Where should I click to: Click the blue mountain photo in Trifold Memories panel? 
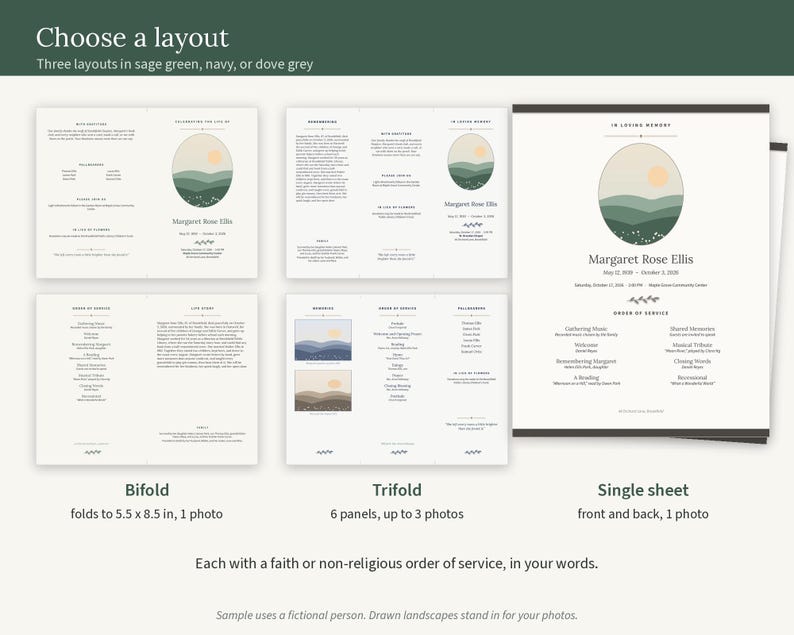323,340
